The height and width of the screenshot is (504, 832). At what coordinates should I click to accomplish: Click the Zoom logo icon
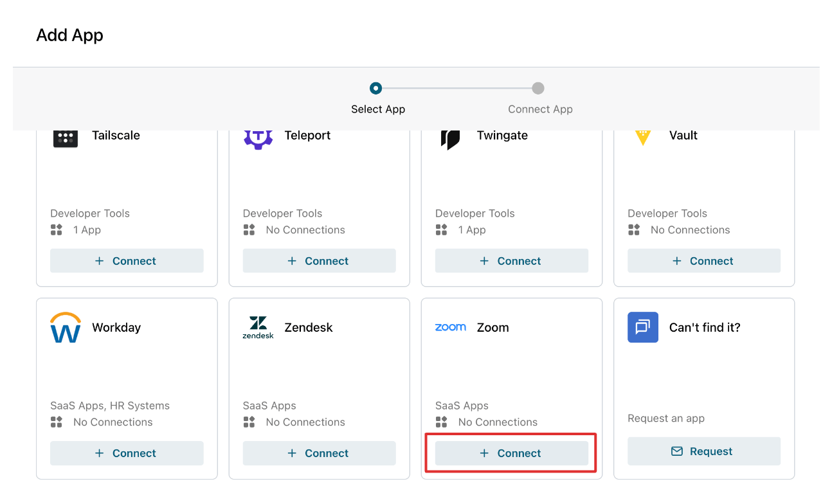click(x=451, y=327)
